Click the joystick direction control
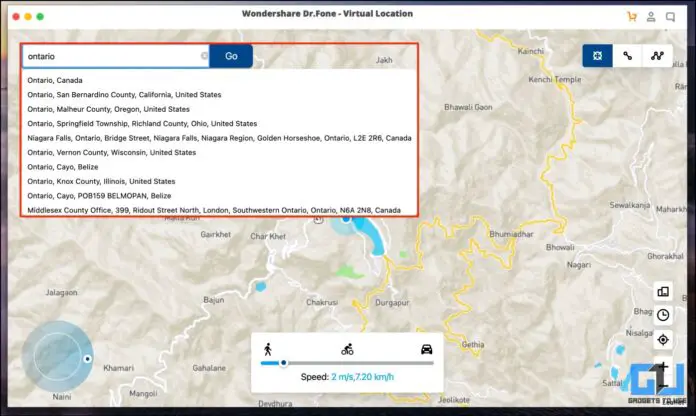This screenshot has width=696, height=416. tap(58, 357)
